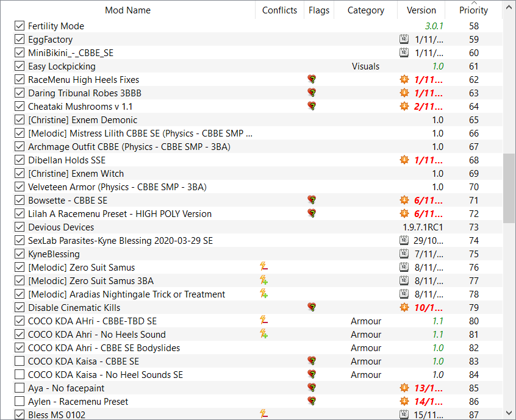Select the MiniBikini_-_CBBE_SE mod name
Viewport: 516px width, 420px height.
pos(71,52)
